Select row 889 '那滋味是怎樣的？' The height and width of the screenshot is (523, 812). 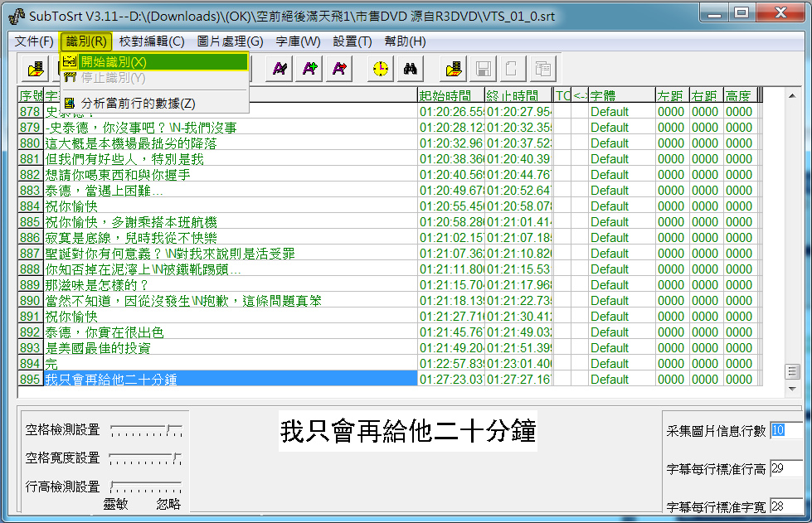231,285
